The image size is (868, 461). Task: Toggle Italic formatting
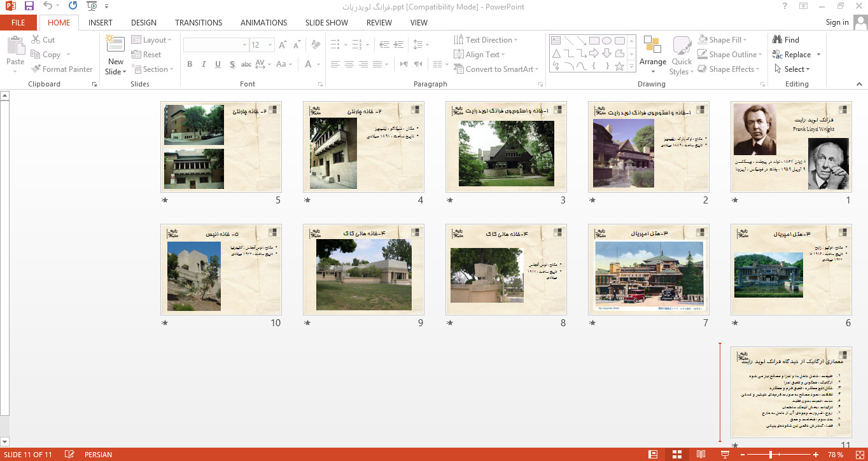pos(204,64)
